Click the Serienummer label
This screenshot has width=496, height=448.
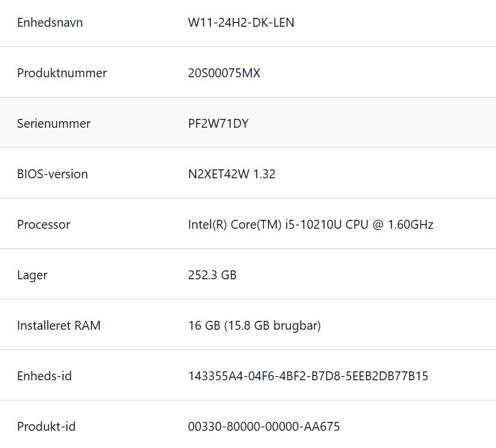pyautogui.click(x=53, y=124)
